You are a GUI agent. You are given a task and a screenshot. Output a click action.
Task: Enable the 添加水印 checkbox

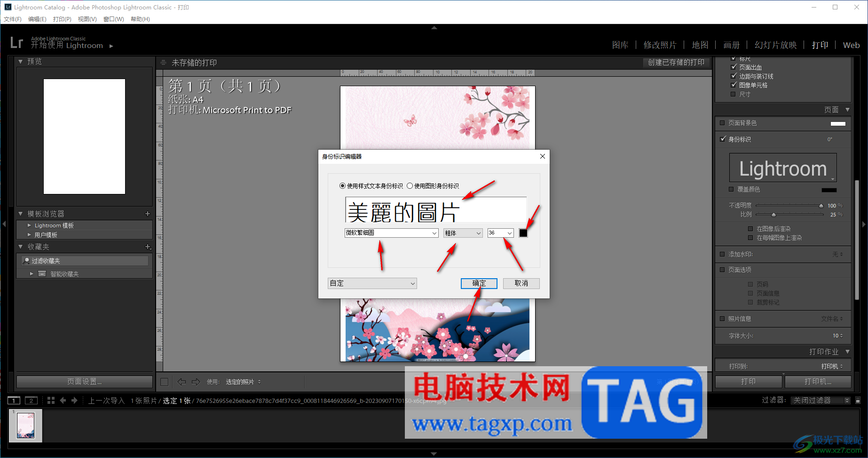tap(723, 254)
